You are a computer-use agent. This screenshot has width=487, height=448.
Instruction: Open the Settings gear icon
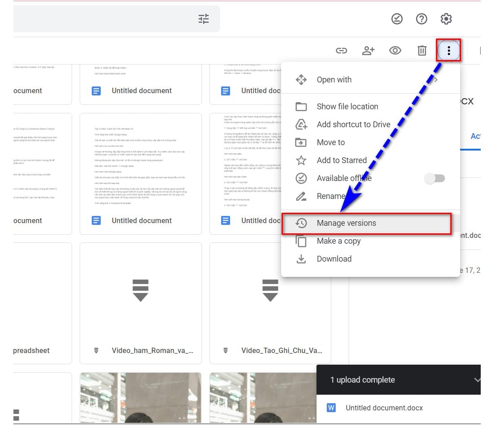[446, 19]
